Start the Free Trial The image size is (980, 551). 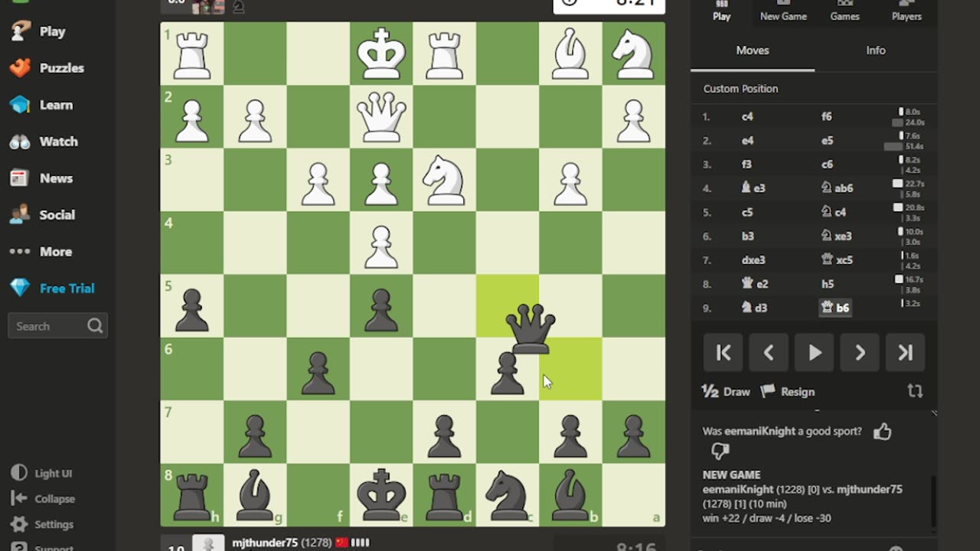click(x=52, y=289)
